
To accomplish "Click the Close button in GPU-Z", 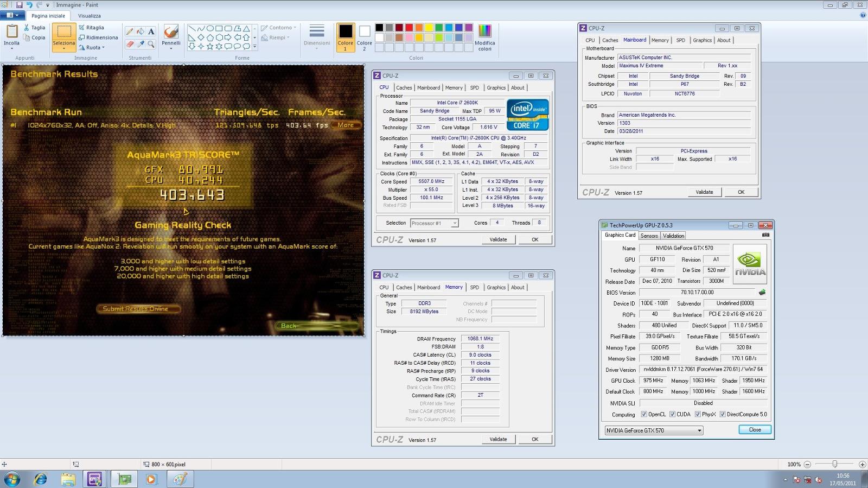I will pyautogui.click(x=755, y=429).
